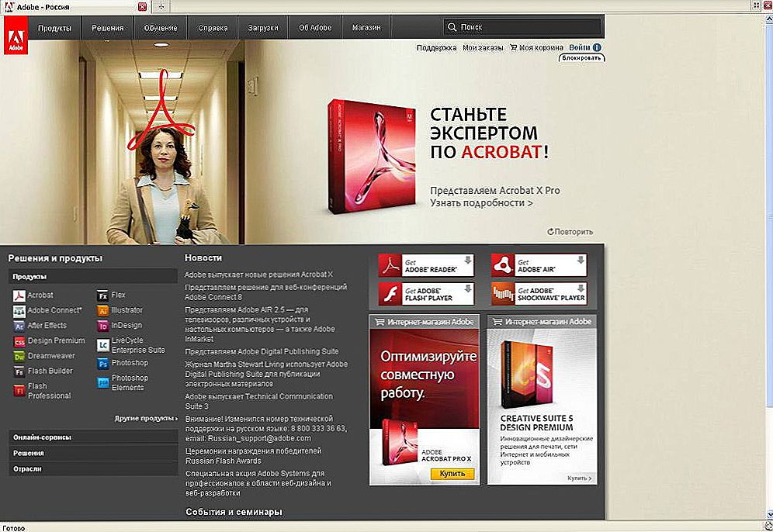This screenshot has height=532, width=773.
Task: Click the red Adobe logo in the header
Action: tap(16, 35)
